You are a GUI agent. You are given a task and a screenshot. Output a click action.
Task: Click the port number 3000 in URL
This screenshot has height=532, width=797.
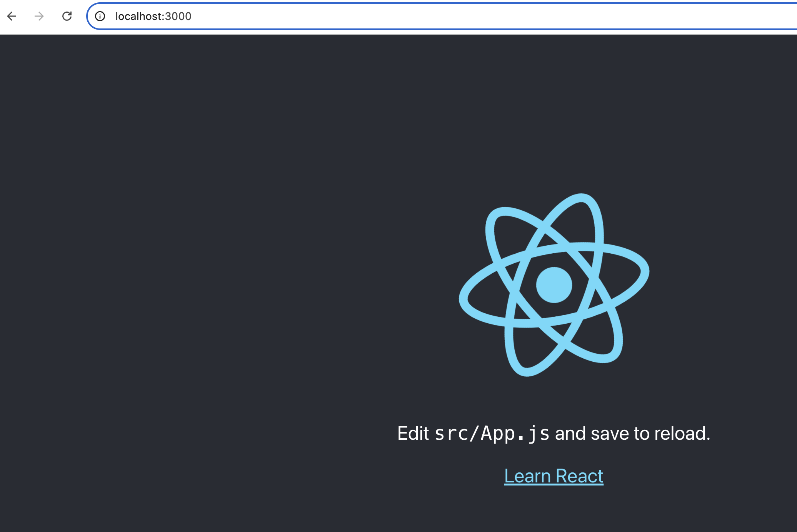(x=178, y=16)
